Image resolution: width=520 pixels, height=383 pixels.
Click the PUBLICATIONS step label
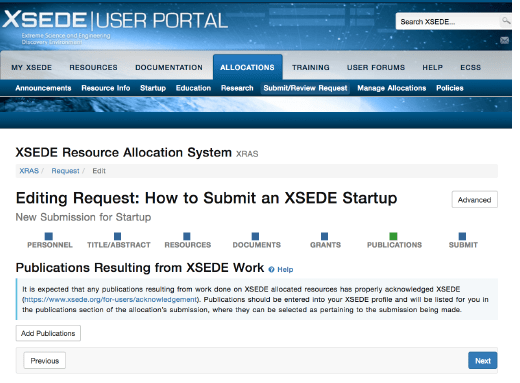[394, 245]
